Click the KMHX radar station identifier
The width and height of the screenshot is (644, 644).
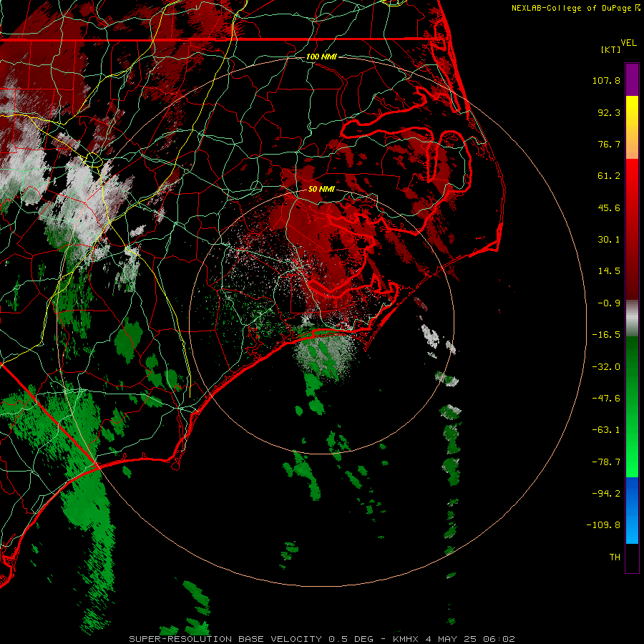pyautogui.click(x=406, y=639)
